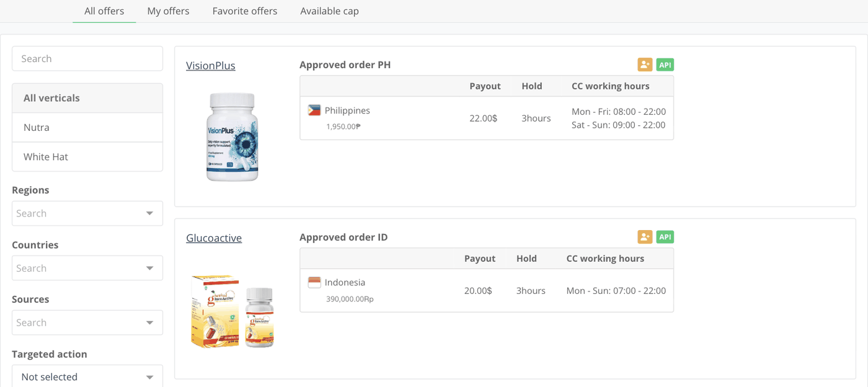Click the Glucoactive green API badge
Image resolution: width=868 pixels, height=387 pixels.
[x=665, y=237]
